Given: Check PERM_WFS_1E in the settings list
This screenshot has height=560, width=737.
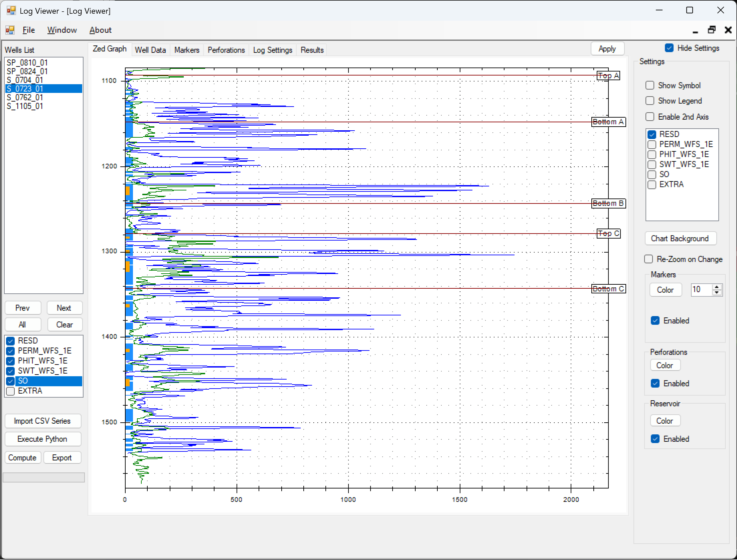Looking at the screenshot, I should tap(652, 144).
